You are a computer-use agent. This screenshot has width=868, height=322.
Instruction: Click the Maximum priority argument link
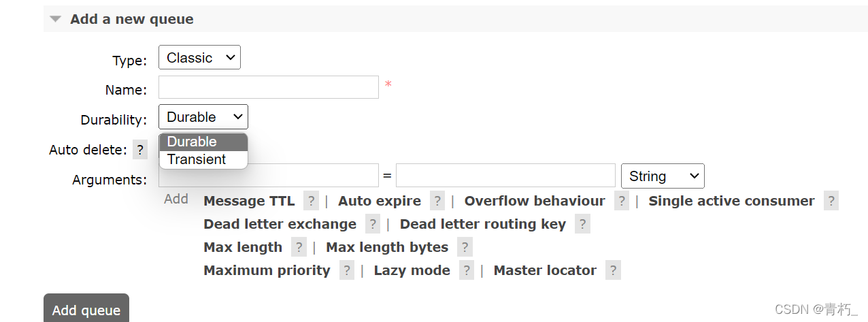[267, 270]
